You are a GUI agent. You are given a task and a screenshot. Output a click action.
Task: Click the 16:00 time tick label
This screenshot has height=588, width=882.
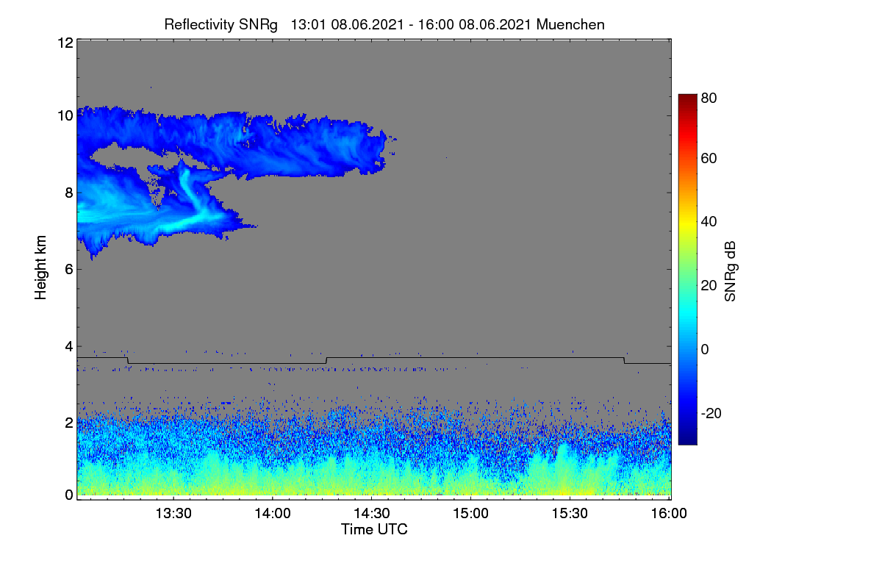pos(670,514)
